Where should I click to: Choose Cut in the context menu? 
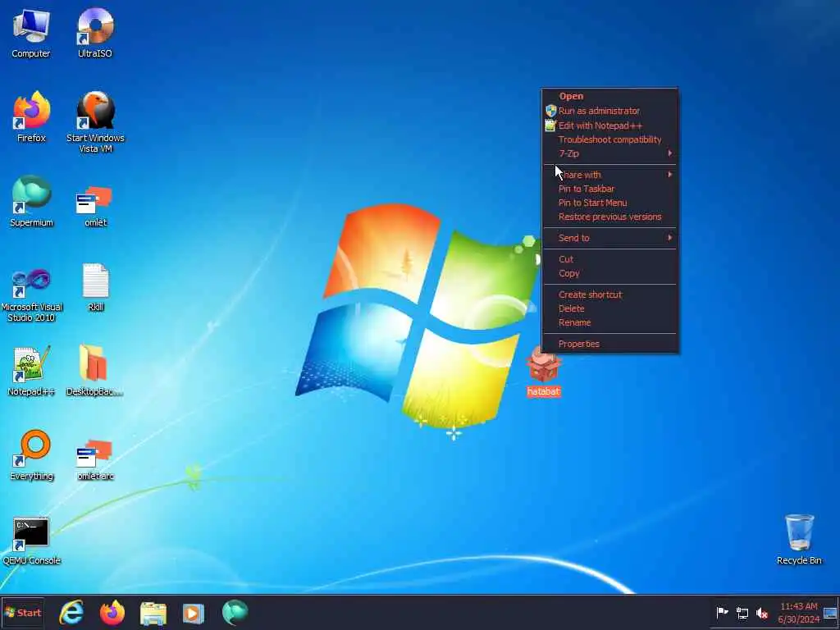pyautogui.click(x=610, y=259)
